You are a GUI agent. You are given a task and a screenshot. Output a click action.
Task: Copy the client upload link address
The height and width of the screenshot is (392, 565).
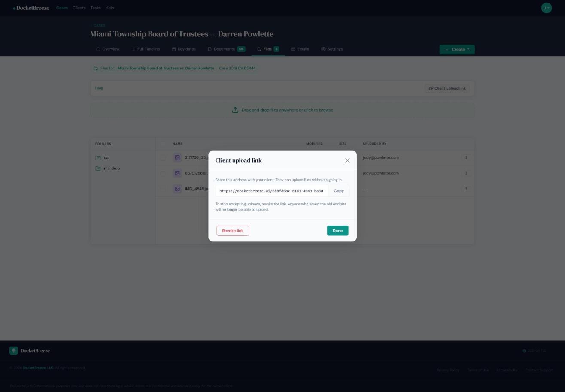pos(339,191)
